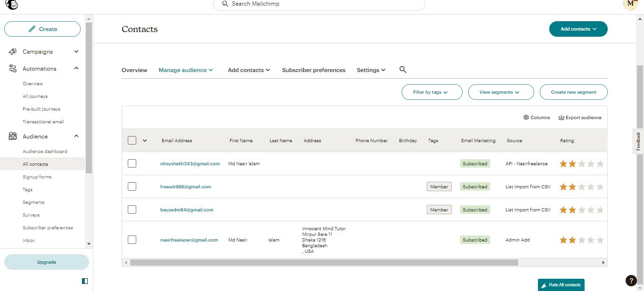Screen dimensions: 644x291
Task: Give nasirfreelacer a five-star rating
Action: coord(600,240)
